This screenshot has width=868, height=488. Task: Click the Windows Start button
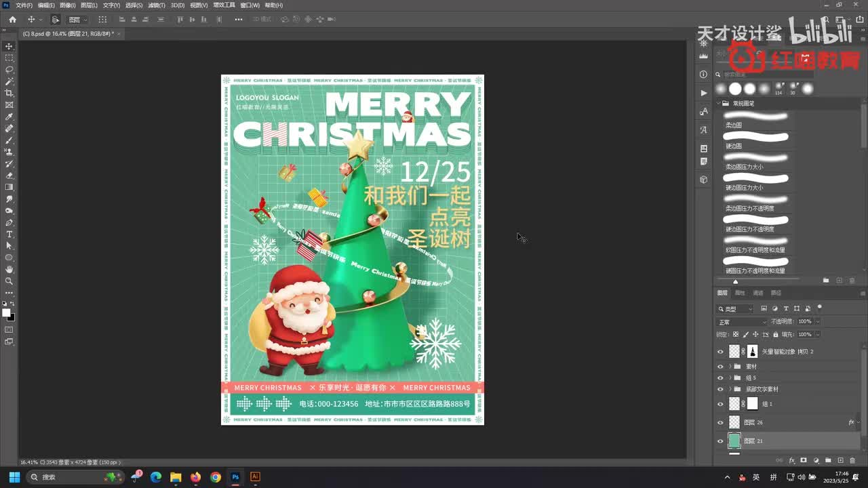point(14,477)
